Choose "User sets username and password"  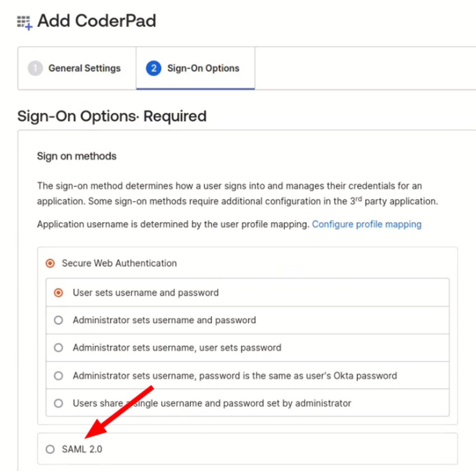(58, 293)
